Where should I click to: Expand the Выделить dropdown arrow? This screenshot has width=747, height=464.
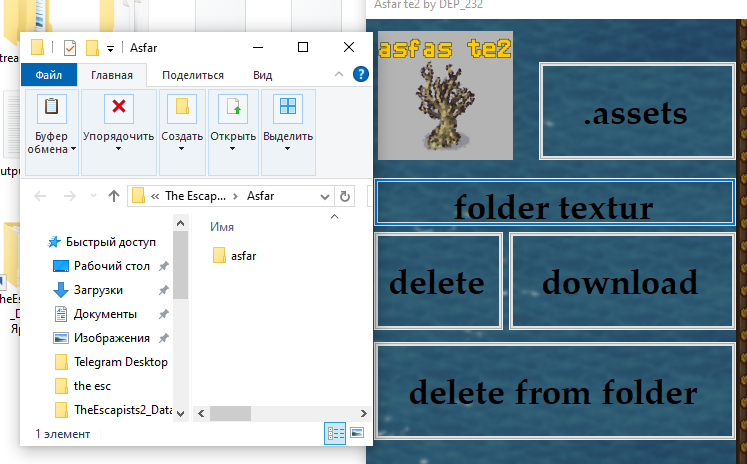287,149
